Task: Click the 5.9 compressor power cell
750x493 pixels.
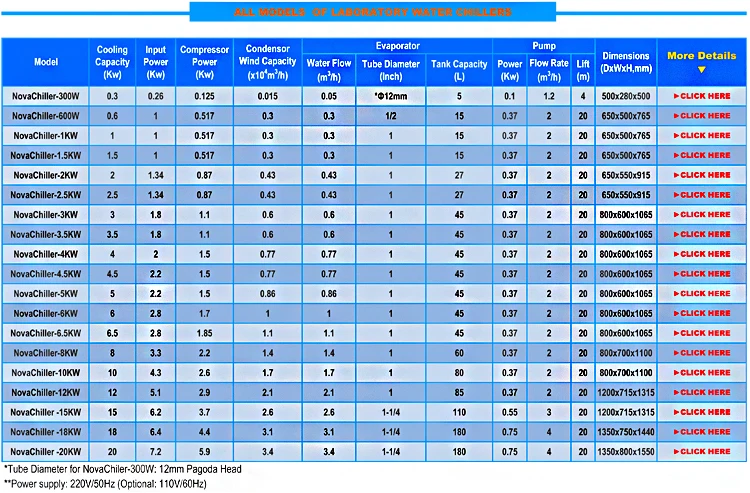Action: pos(204,451)
